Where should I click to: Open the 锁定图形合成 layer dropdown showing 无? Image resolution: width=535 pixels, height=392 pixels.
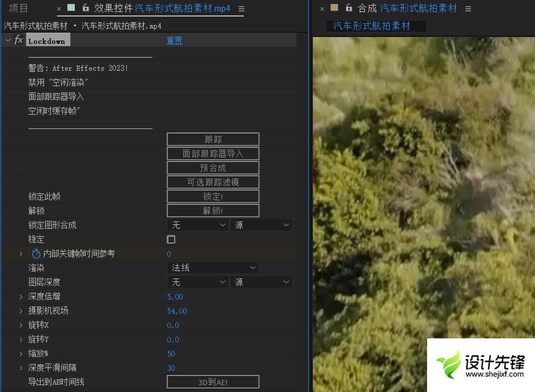tap(198, 225)
